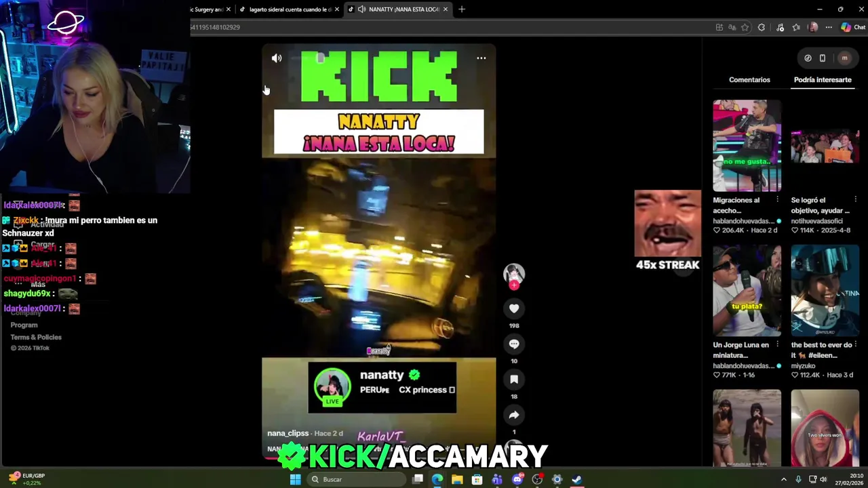The width and height of the screenshot is (868, 488).
Task: Open the 'Un Jorge Luna en miniatura' thumbnail
Action: coord(747,291)
